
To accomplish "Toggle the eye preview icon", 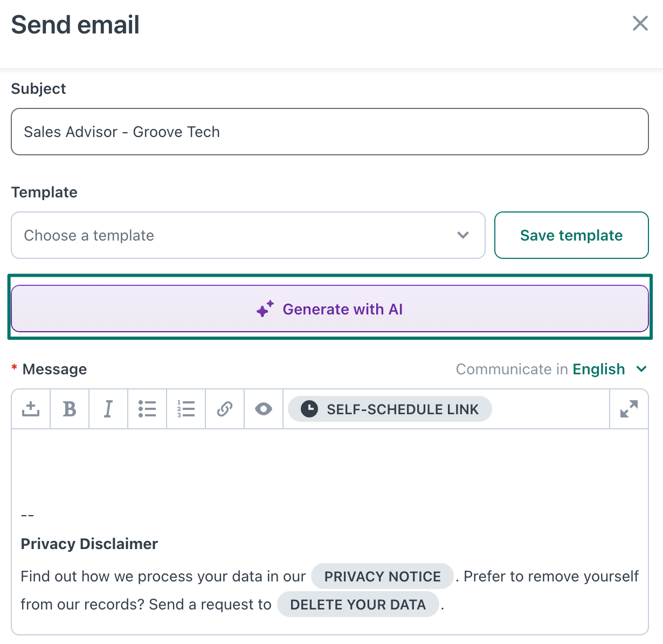I will (264, 409).
